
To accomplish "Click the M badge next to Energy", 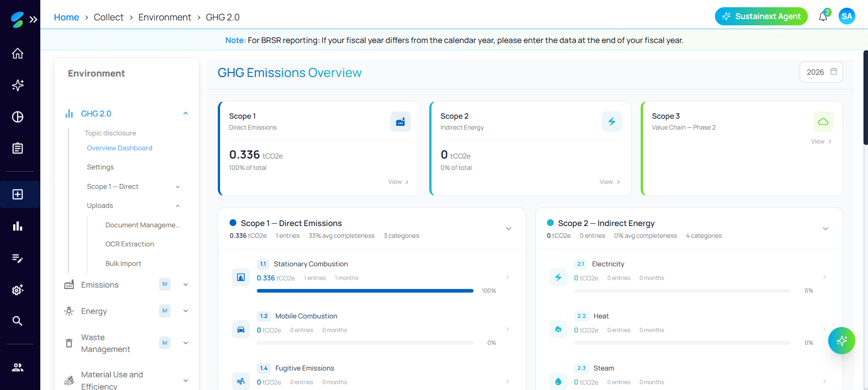I will [165, 311].
